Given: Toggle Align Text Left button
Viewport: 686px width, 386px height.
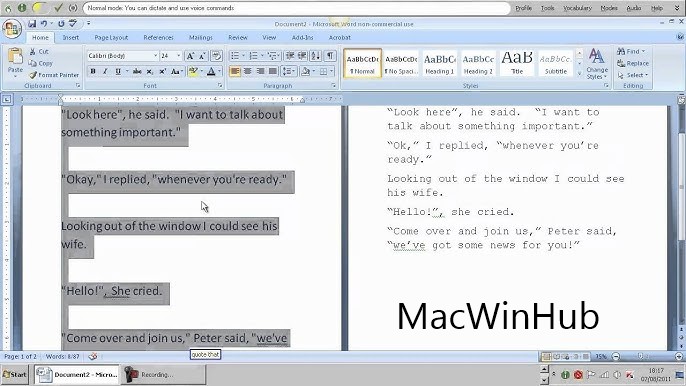Looking at the screenshot, I should click(235, 71).
